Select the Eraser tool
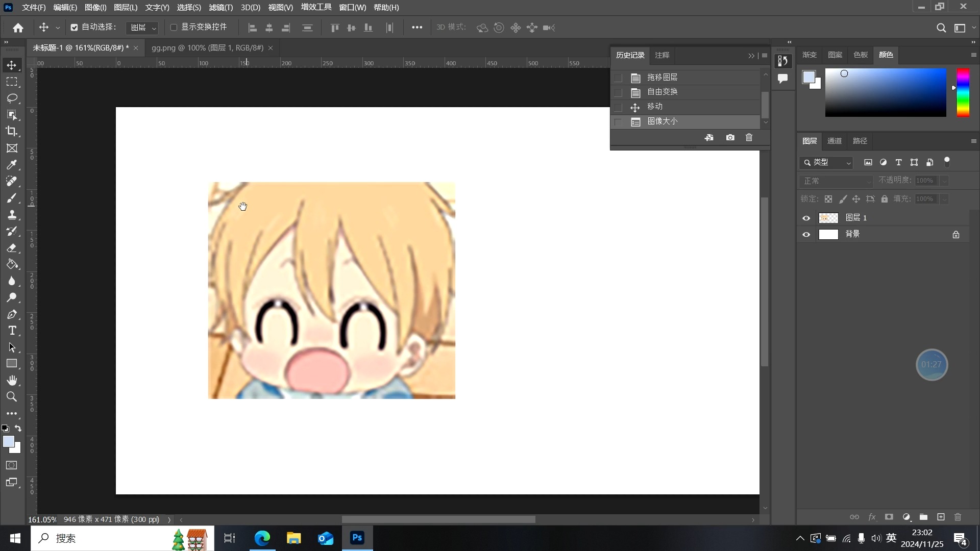 click(x=12, y=247)
